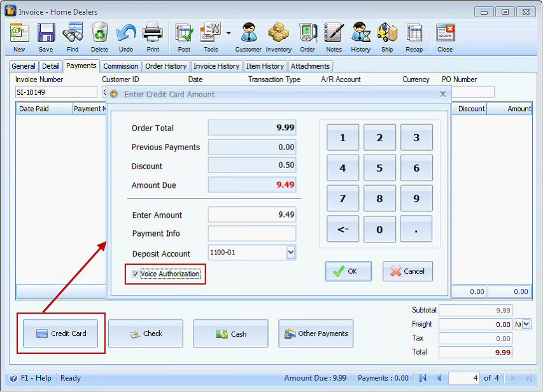
Task: Tap keypad digit 1
Action: (343, 137)
